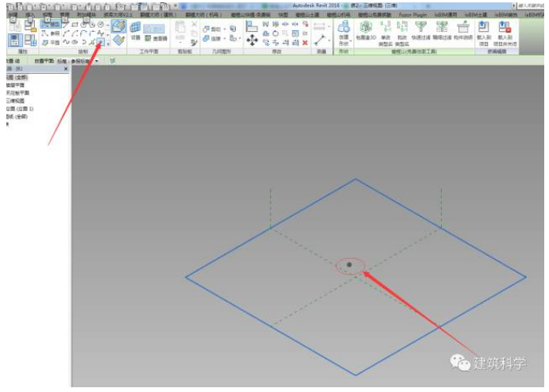Select the Start-End-Radius Arc tool
This screenshot has height=392, width=549.
tap(66, 33)
